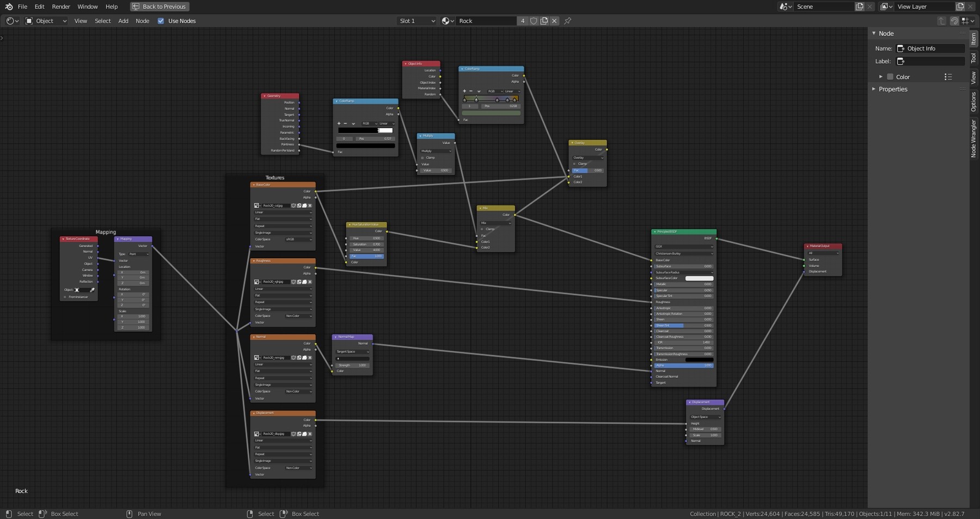980x519 pixels.
Task: Toggle the pin node tree icon
Action: coord(568,21)
